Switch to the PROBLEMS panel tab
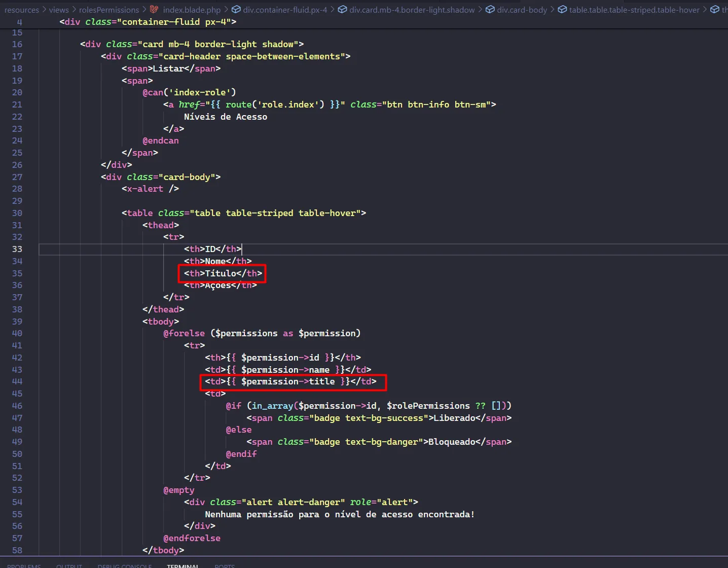728x568 pixels. (x=24, y=565)
